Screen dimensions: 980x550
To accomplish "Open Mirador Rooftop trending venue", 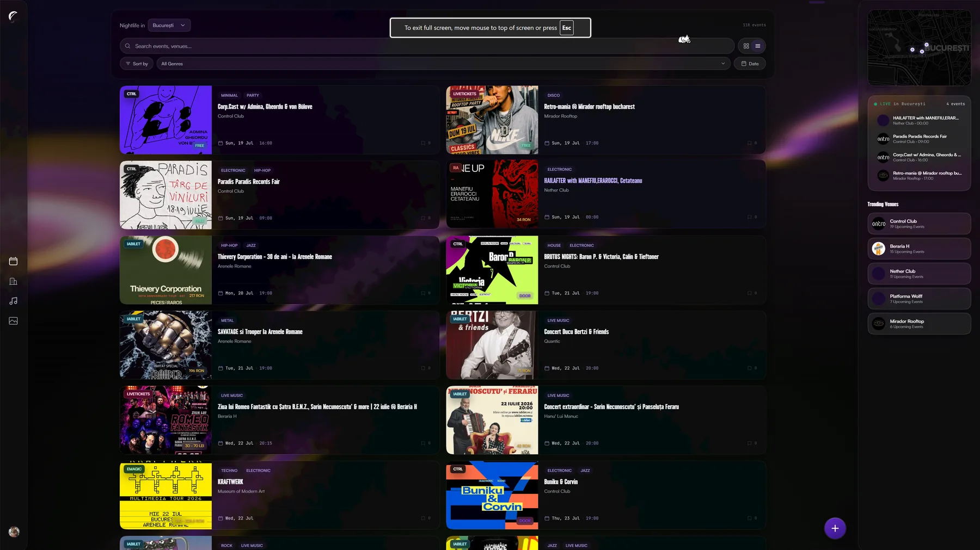I will pyautogui.click(x=919, y=324).
